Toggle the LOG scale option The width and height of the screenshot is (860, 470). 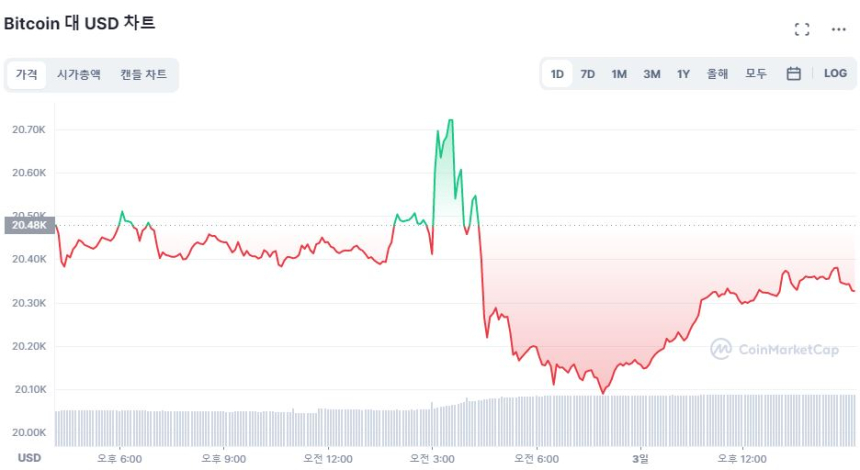click(x=835, y=74)
